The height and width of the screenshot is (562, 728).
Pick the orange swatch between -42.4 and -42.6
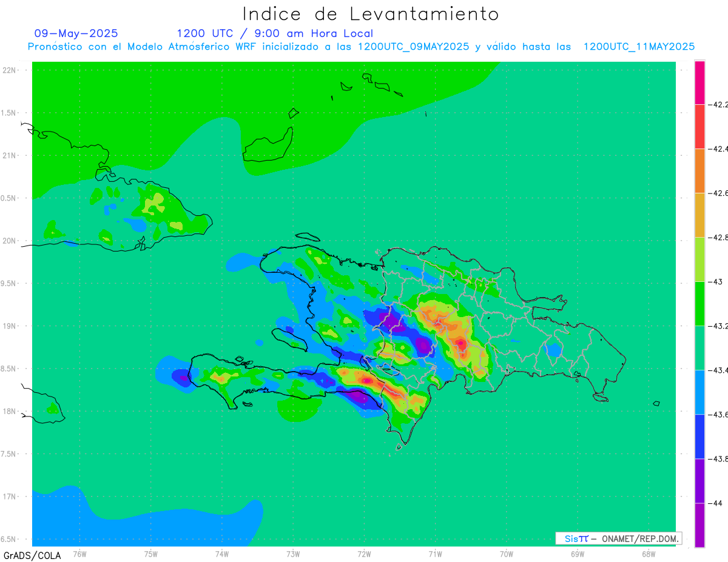click(x=699, y=170)
